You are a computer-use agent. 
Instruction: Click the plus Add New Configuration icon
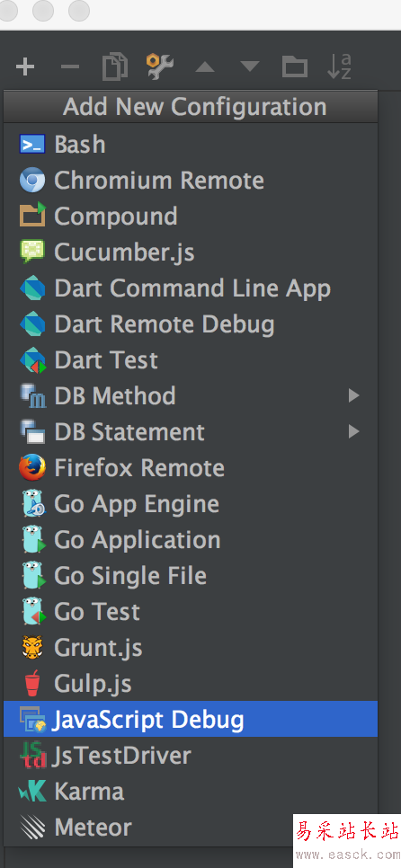[25, 67]
